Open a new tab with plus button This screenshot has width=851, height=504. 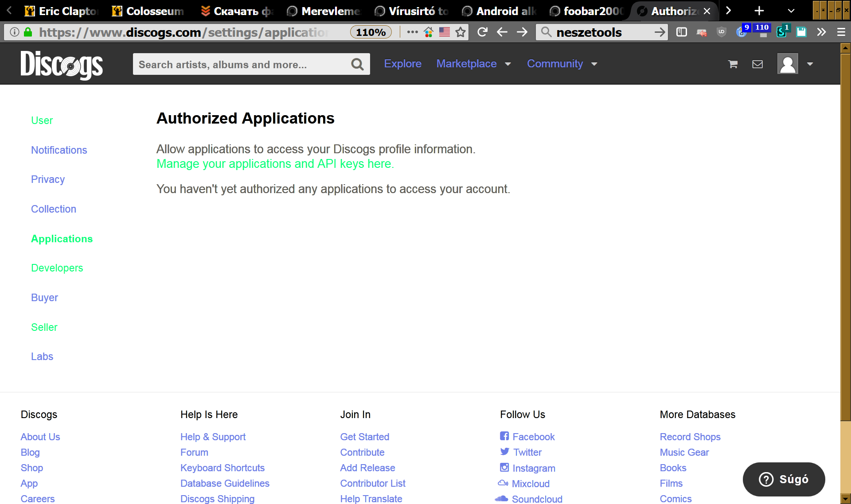pyautogui.click(x=759, y=11)
